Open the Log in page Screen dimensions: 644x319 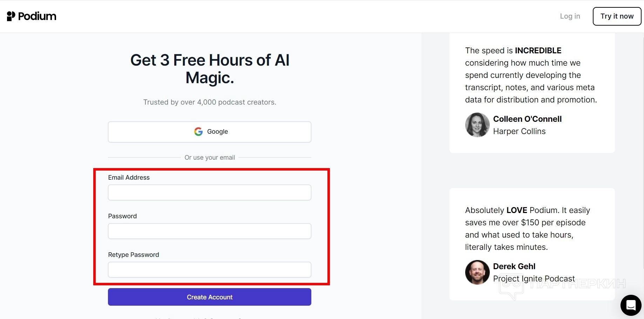point(570,16)
